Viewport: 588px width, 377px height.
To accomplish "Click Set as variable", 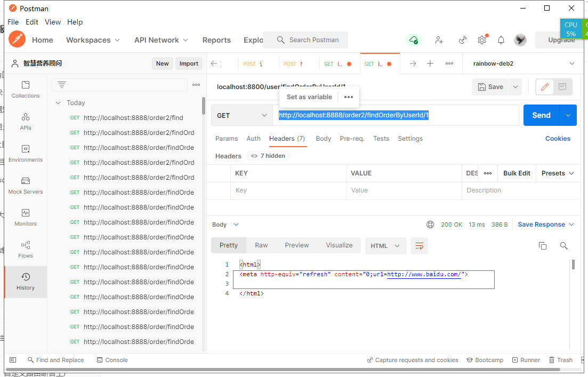I will tap(309, 97).
